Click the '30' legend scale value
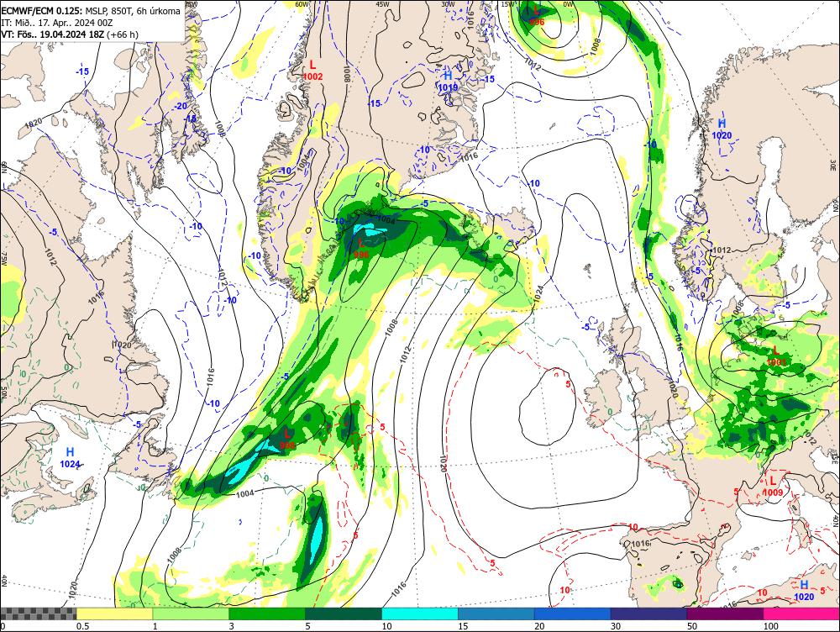 [616, 626]
